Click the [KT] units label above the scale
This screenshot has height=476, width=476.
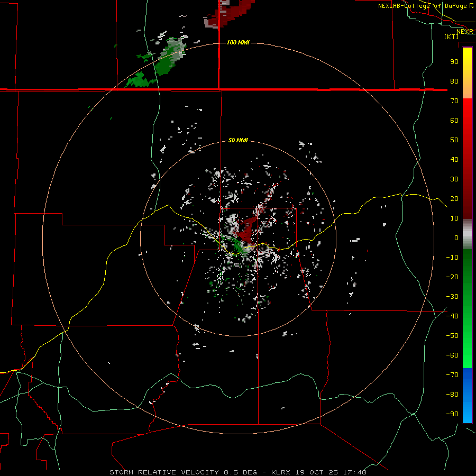click(x=452, y=36)
